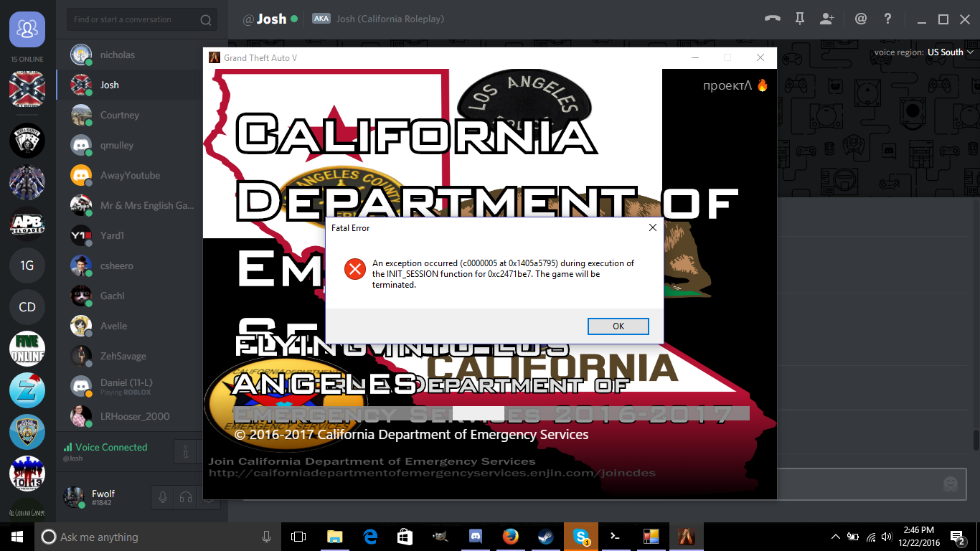
Task: Open the blue Z server
Action: 27,390
